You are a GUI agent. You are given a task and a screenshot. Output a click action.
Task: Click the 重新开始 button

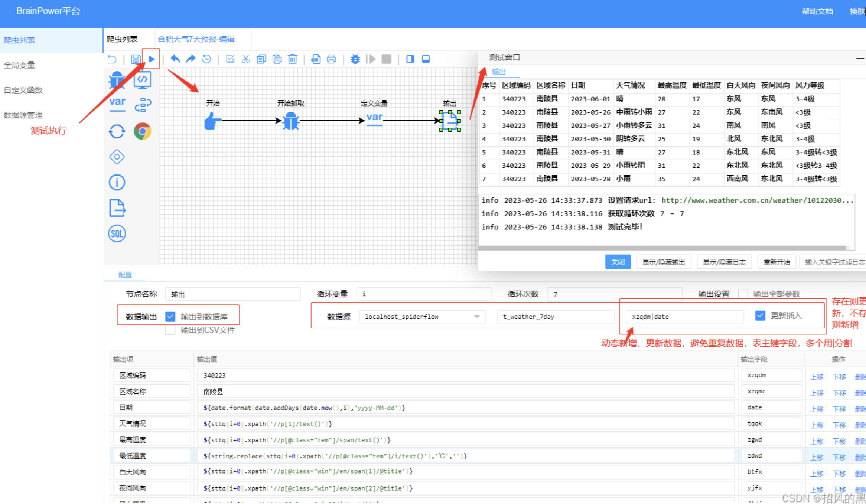click(x=777, y=262)
